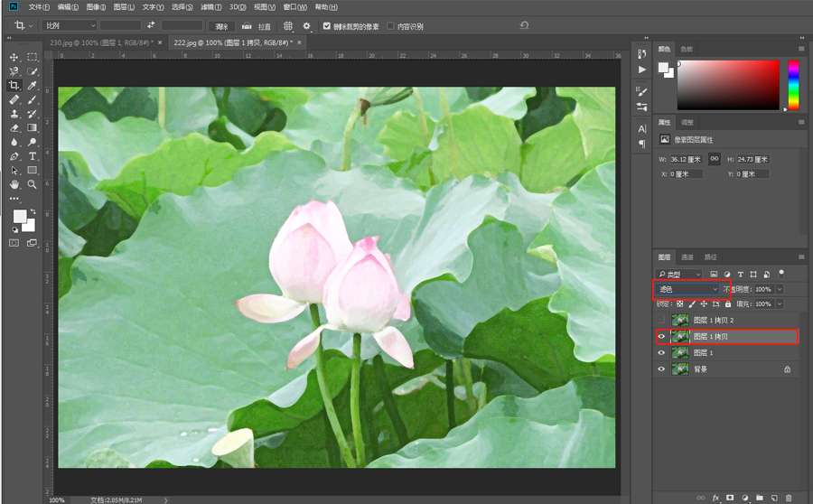Hide layer 图层 1
Image resolution: width=813 pixels, height=504 pixels.
[661, 352]
